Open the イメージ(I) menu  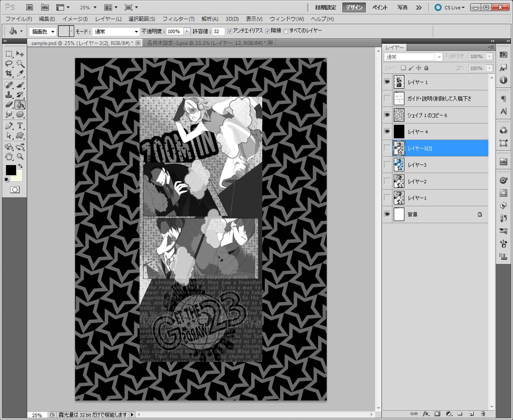click(x=75, y=19)
